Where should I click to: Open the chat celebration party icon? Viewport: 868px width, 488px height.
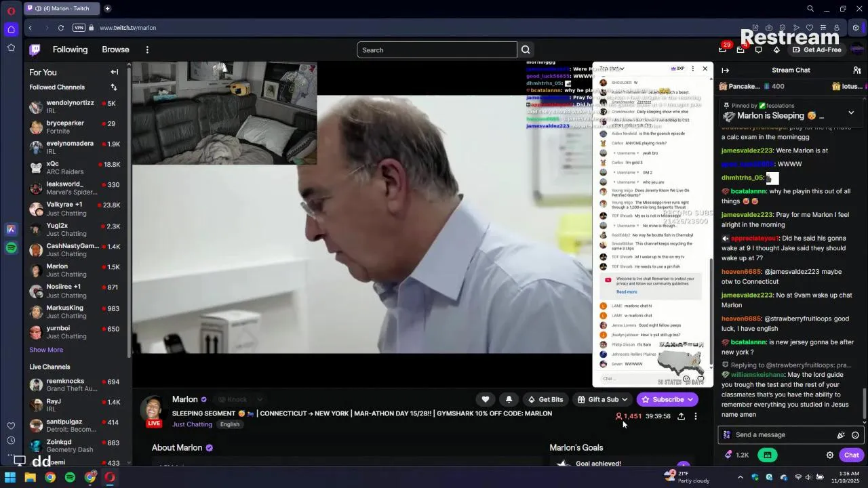[841, 435]
